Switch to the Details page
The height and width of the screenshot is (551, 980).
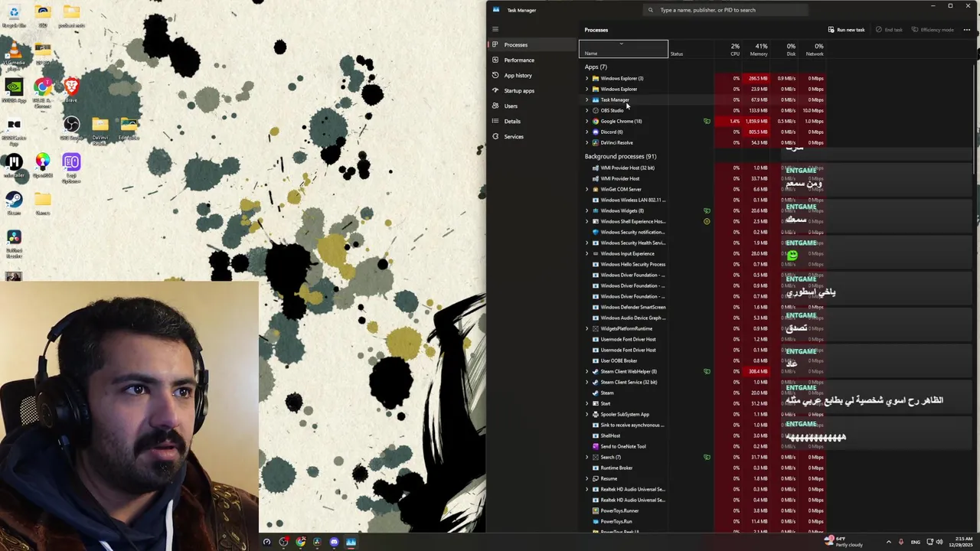point(532,121)
